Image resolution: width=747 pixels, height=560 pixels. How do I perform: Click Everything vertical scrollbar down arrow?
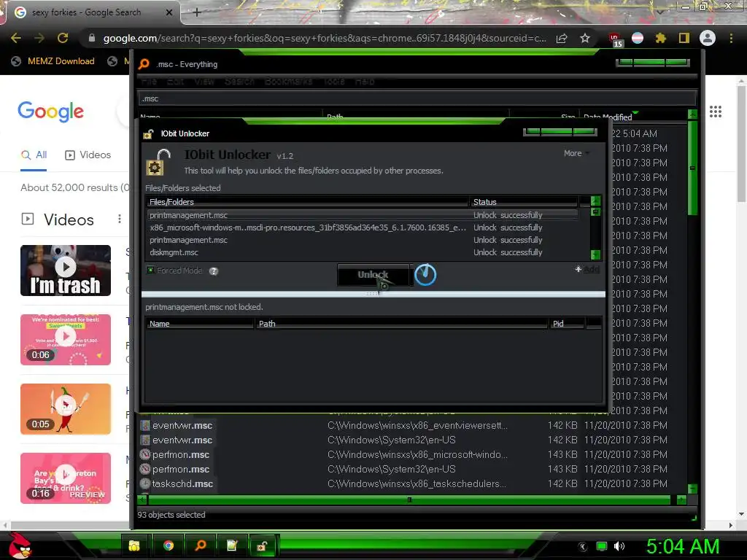[693, 489]
